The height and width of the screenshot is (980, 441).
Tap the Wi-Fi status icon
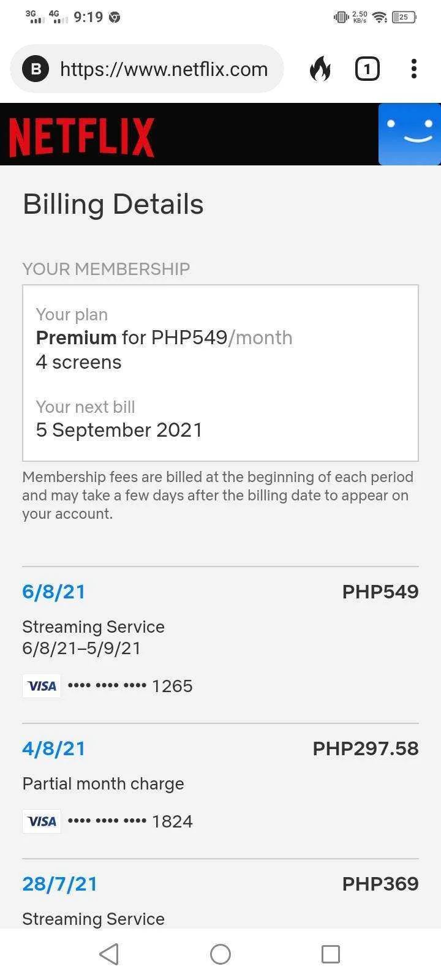point(380,17)
